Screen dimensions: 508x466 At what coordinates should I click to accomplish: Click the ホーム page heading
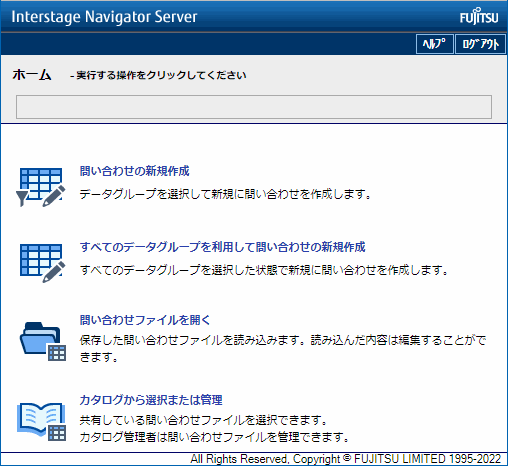tap(32, 75)
